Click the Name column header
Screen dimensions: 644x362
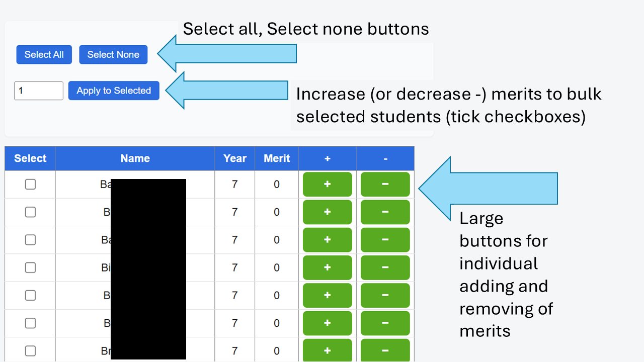135,158
